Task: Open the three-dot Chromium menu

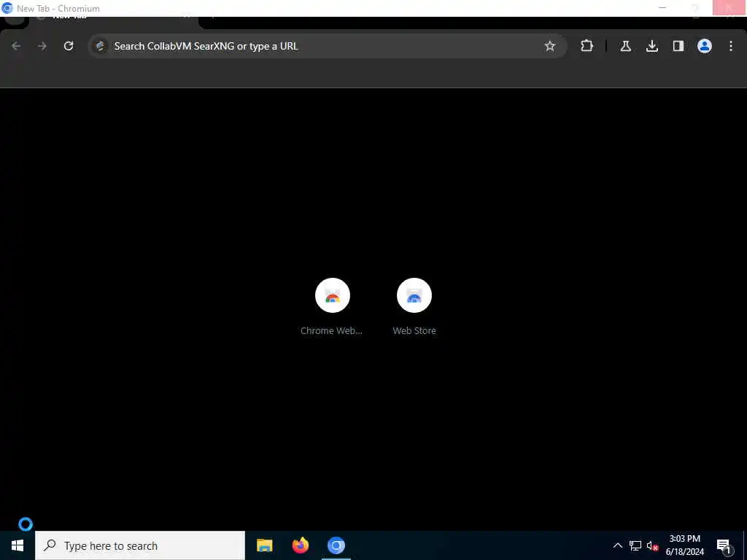Action: [731, 46]
